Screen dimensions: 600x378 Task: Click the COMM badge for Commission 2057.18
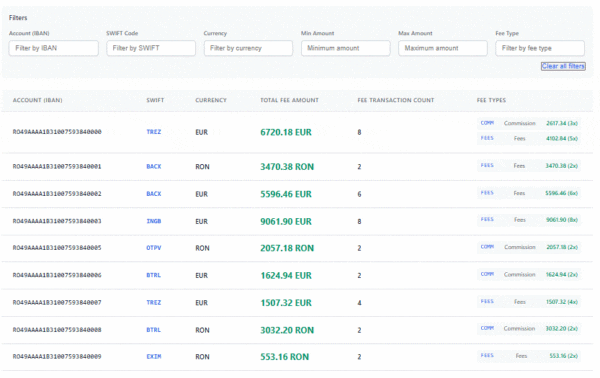[487, 247]
